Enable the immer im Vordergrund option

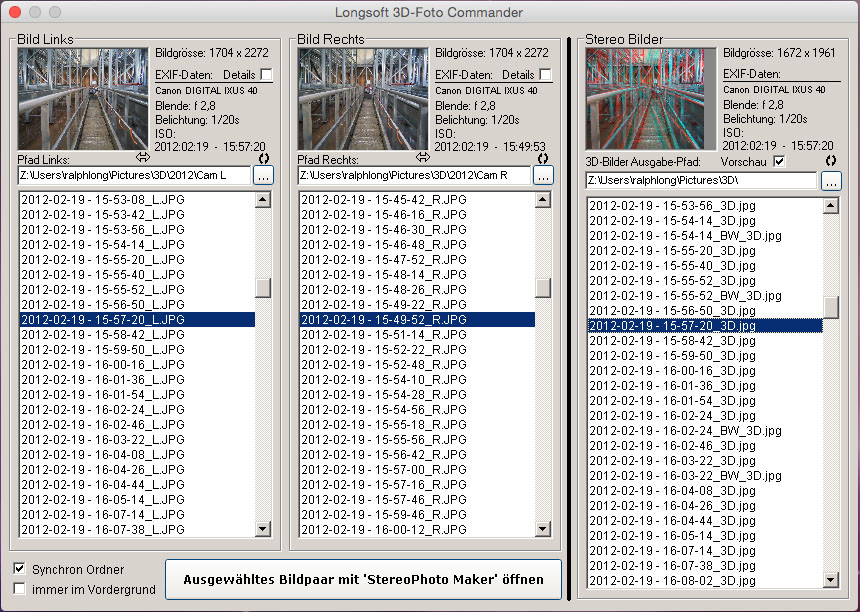tap(20, 589)
